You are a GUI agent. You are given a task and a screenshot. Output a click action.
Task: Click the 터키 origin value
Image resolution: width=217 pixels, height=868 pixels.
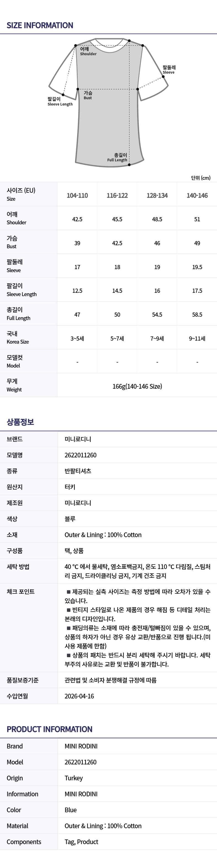click(70, 486)
